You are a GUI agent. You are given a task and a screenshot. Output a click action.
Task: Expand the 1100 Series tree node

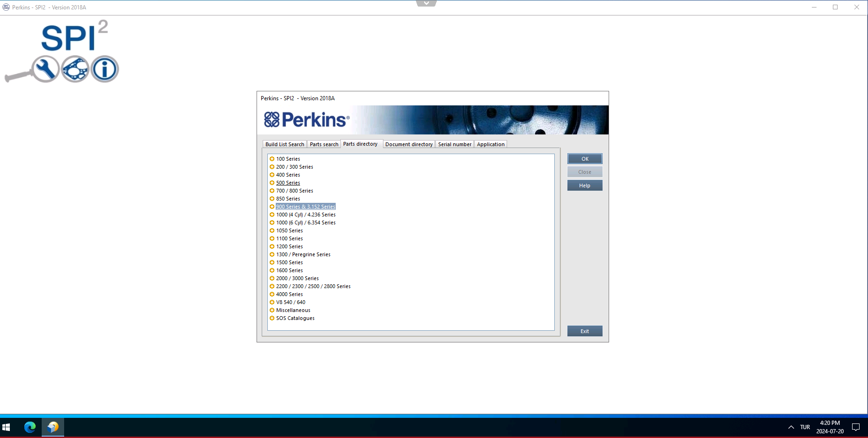tap(272, 238)
